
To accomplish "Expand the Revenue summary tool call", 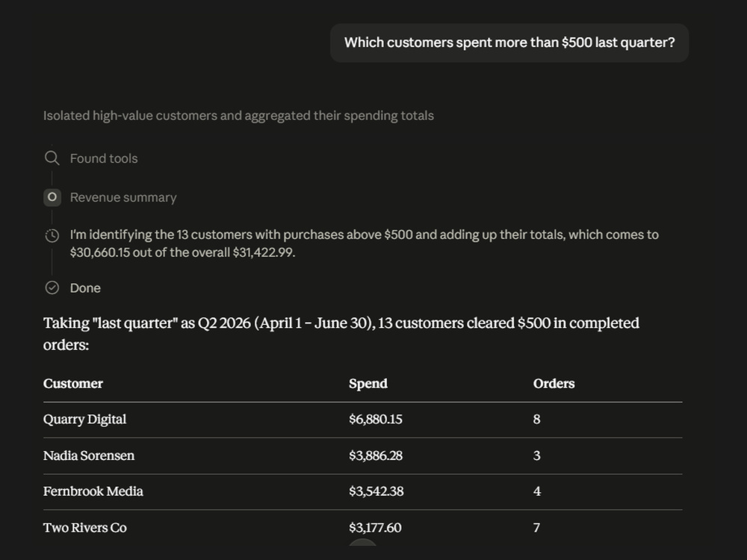I will click(x=123, y=198).
